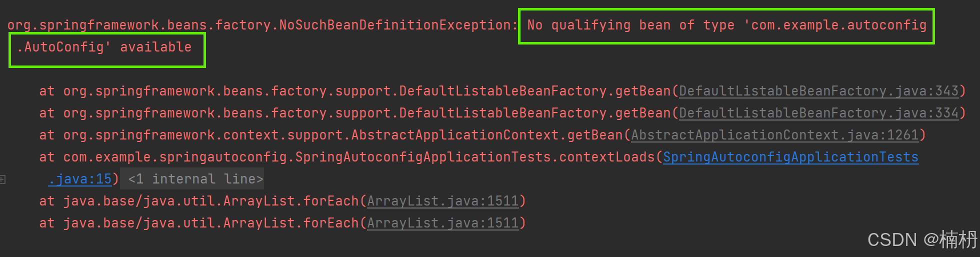
Task: Open ArrayList.java:1511 link in bottom forEach frame
Action: click(443, 223)
